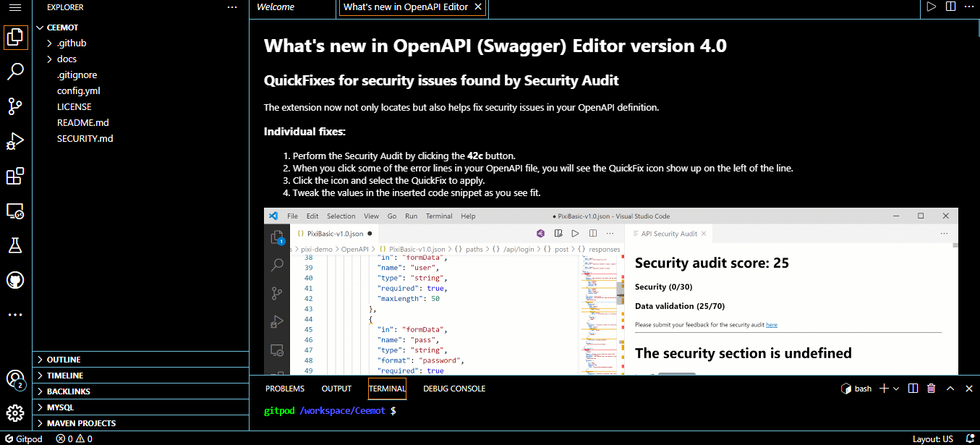Image resolution: width=980 pixels, height=445 pixels.
Task: Open the .gitignore file
Action: click(141, 75)
